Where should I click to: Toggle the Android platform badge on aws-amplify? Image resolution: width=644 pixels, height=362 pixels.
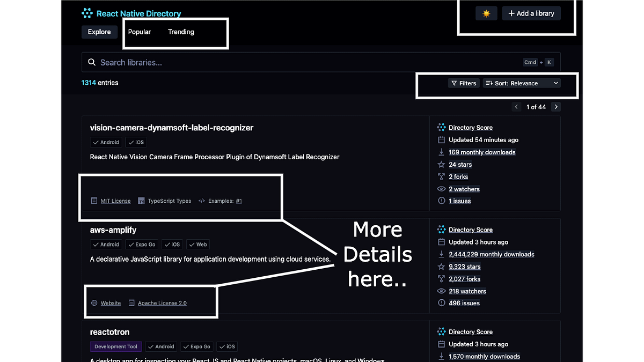pyautogui.click(x=106, y=244)
